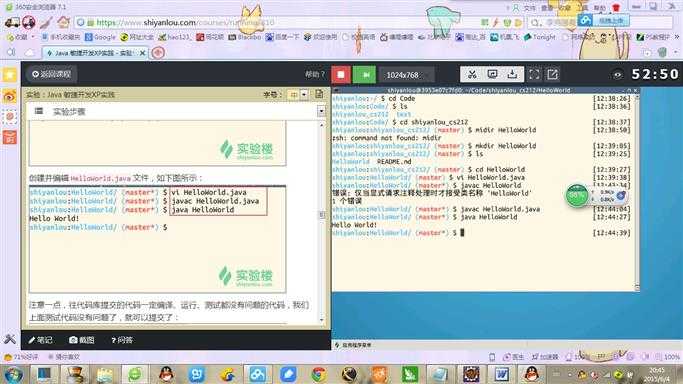This screenshot has height=384, width=683.
Task: Click the red delivery van icon in toolbar
Action: coord(12,22)
